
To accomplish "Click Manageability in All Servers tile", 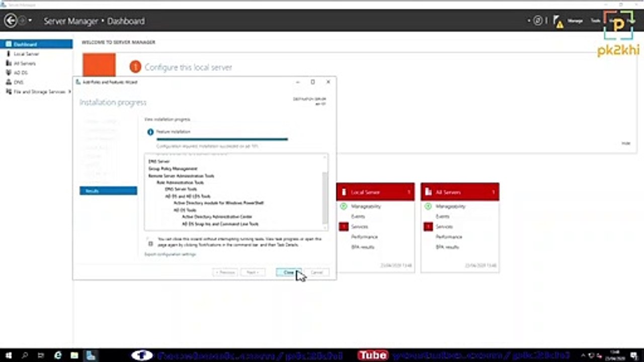I will (450, 207).
